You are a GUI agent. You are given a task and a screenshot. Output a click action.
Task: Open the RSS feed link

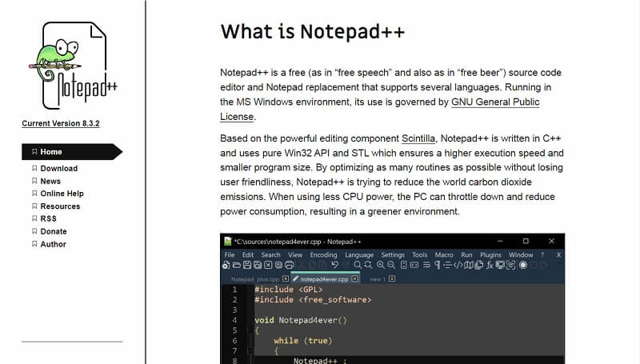(x=48, y=218)
